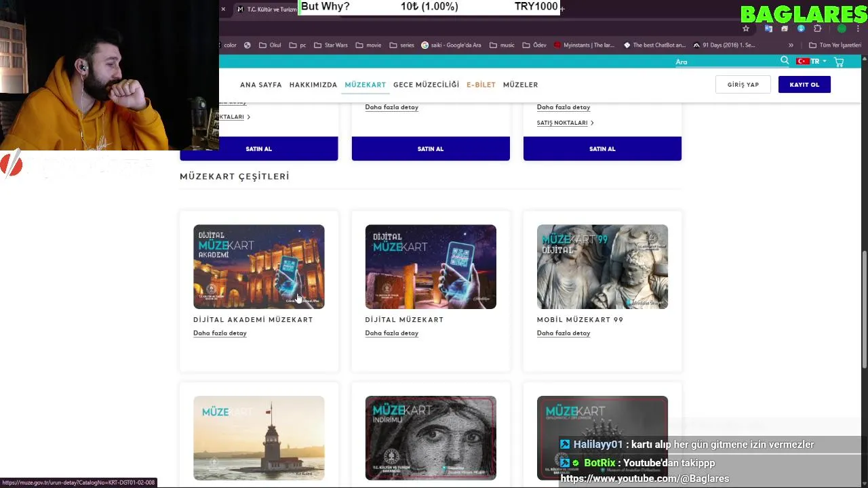This screenshot has height=488, width=868.
Task: Open the Müzekart İndirimli card image
Action: (x=431, y=438)
